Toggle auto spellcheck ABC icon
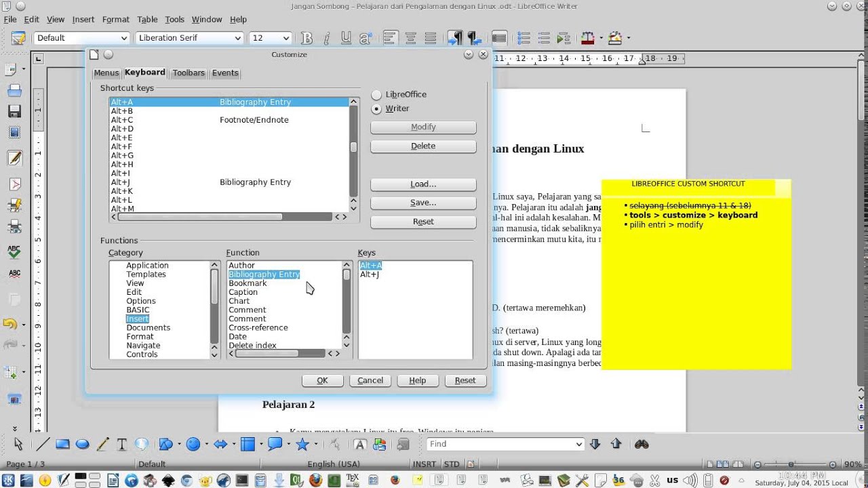This screenshot has height=488, width=868. pyautogui.click(x=14, y=274)
